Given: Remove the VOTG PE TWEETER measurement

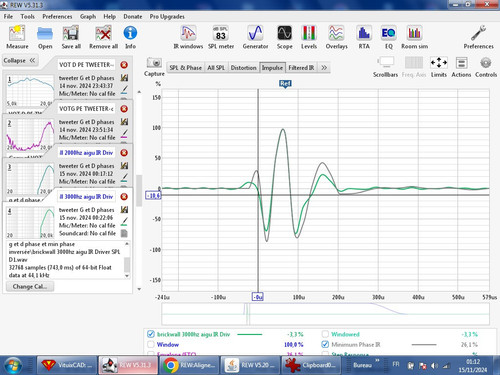Looking at the screenshot, I should pos(124,109).
